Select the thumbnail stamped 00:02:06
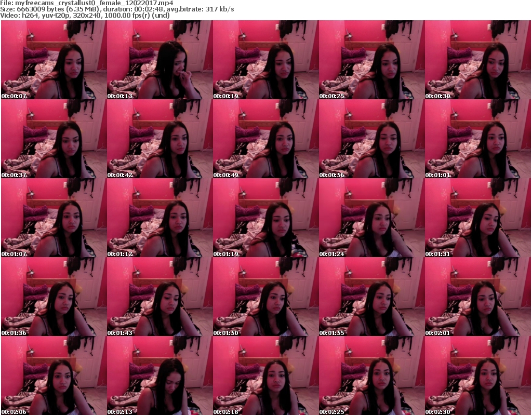The image size is (532, 415). click(54, 376)
